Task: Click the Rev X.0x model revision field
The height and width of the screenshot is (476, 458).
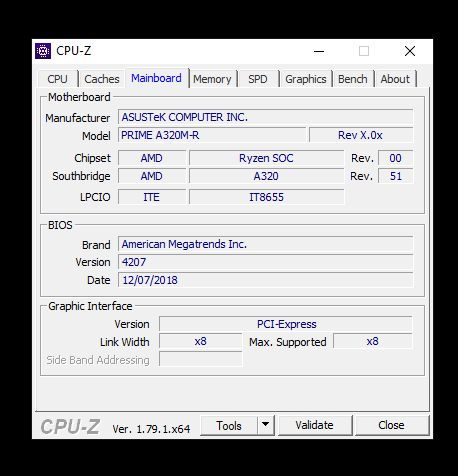Action: point(361,135)
